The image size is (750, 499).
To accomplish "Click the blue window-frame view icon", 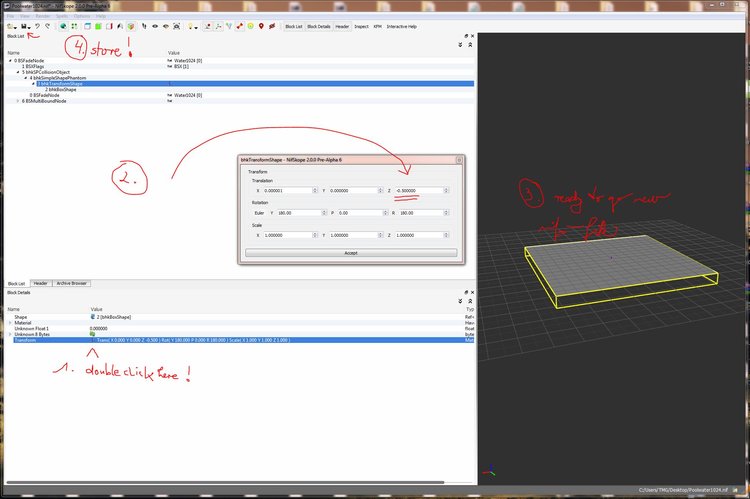I will pos(88,26).
